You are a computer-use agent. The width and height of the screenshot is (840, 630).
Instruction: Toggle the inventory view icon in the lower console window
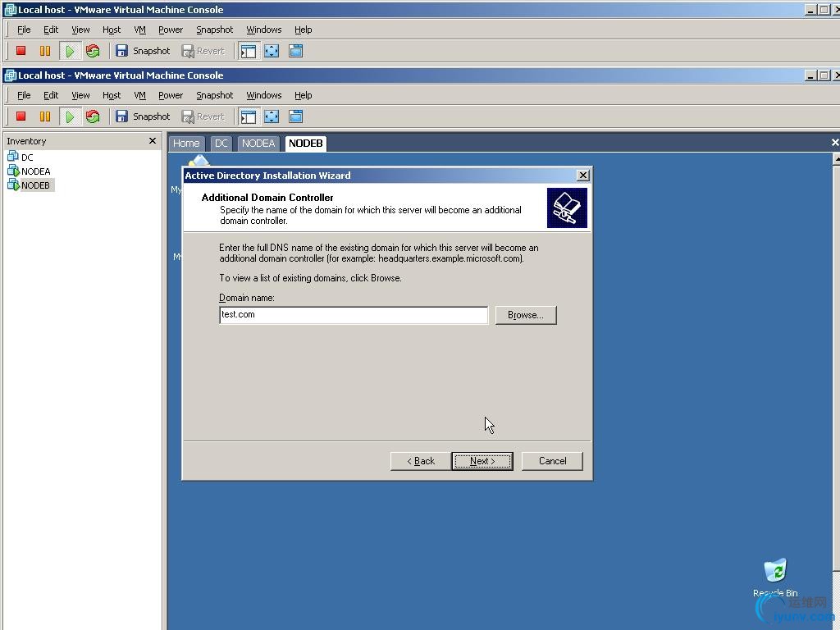249,116
